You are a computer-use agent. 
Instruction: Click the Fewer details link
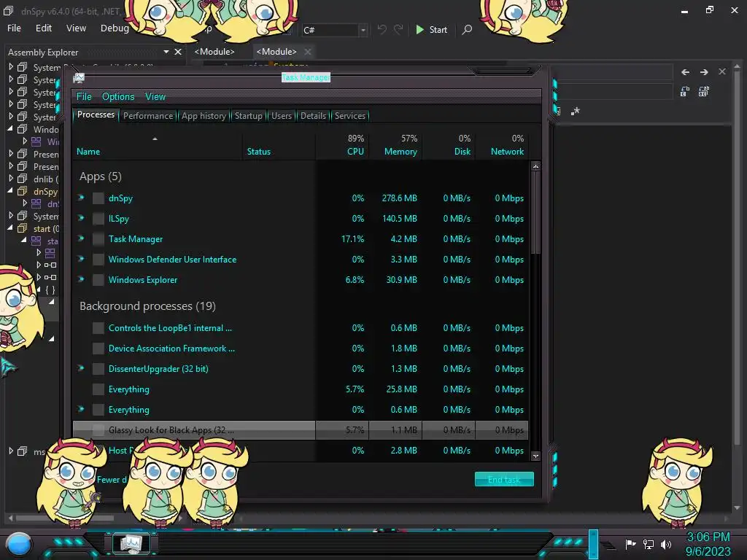[x=112, y=480]
